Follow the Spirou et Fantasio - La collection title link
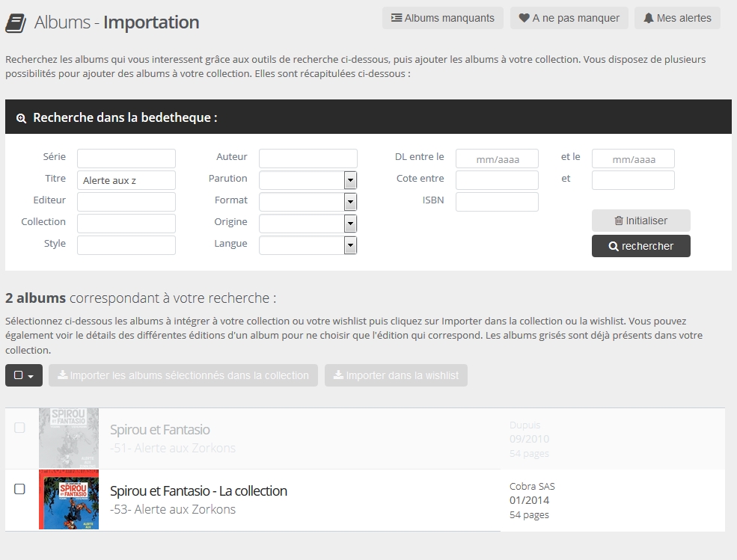Image resolution: width=737 pixels, height=560 pixels. (x=198, y=491)
